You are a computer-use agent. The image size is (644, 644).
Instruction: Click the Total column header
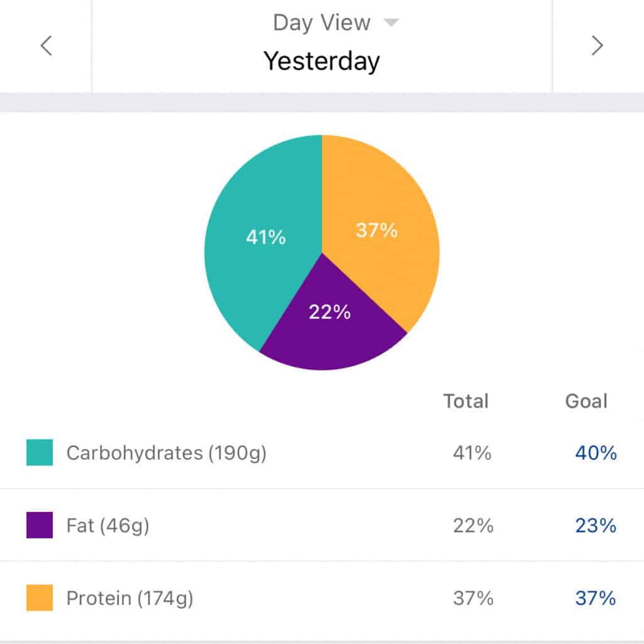click(x=466, y=401)
